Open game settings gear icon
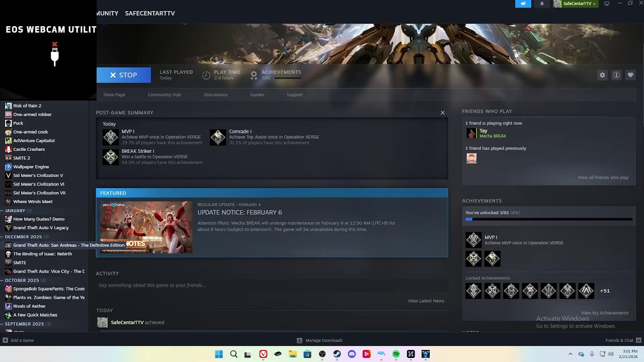The image size is (644, 362). [x=602, y=75]
